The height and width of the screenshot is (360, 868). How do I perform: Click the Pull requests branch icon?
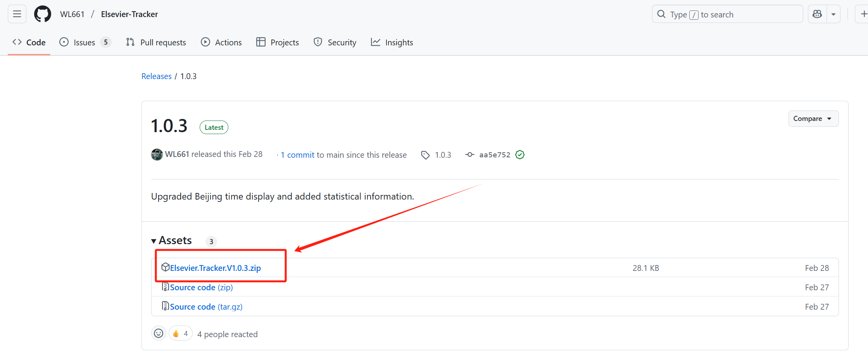(x=130, y=42)
